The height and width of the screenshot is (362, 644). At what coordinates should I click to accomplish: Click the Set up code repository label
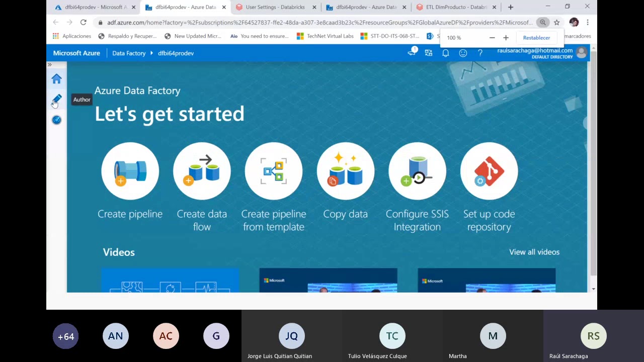(x=489, y=220)
